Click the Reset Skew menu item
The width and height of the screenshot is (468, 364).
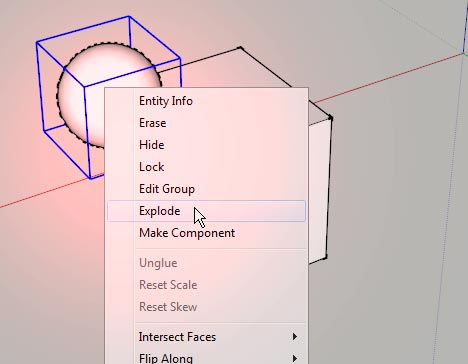pos(206,307)
